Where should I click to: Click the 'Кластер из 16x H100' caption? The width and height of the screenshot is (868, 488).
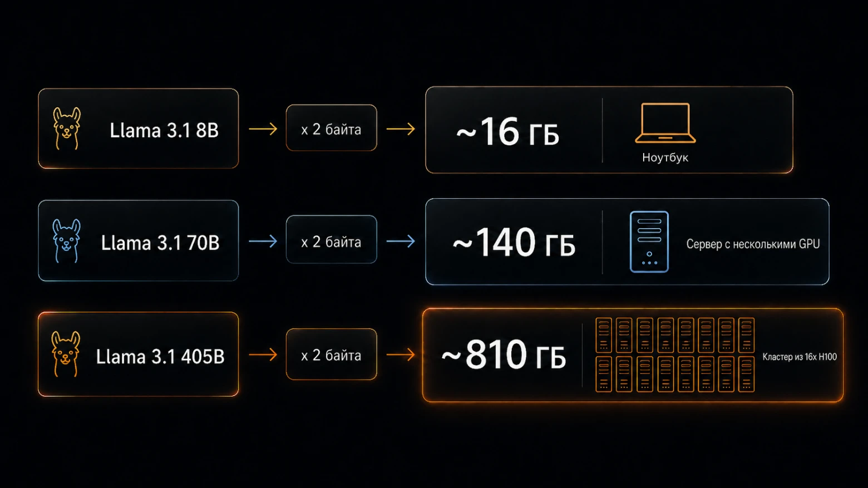(800, 357)
